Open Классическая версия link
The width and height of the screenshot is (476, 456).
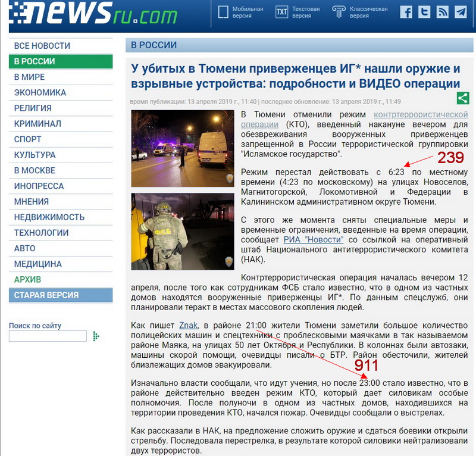(x=368, y=12)
